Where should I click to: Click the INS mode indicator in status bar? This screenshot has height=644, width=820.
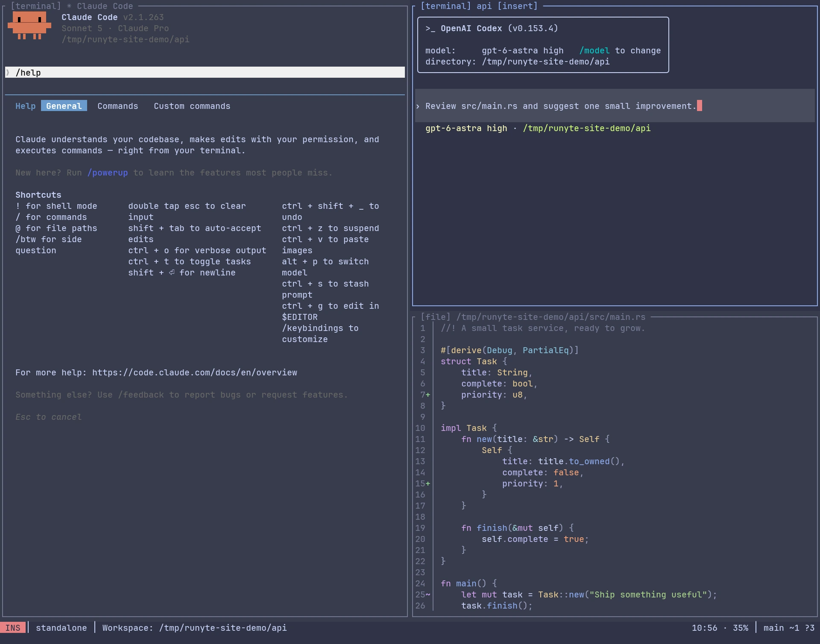pos(13,628)
